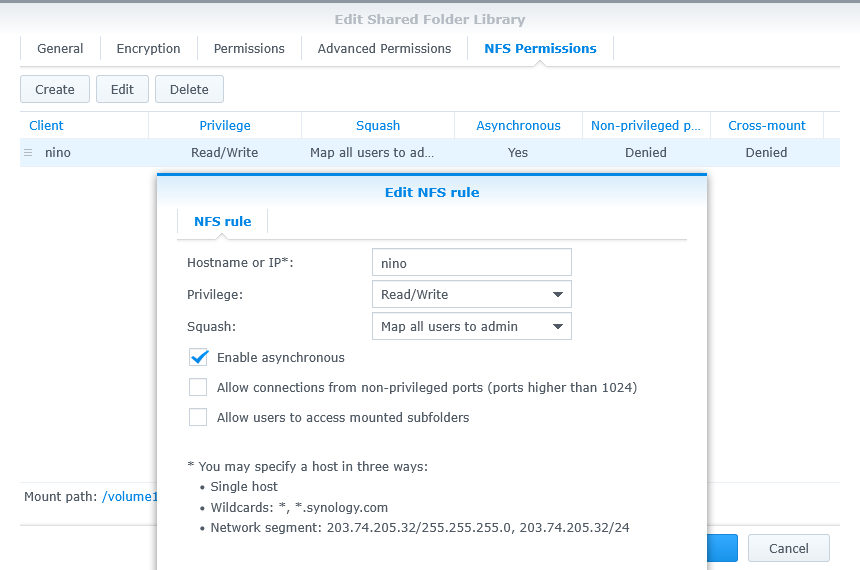Open the Permissions tab

pyautogui.click(x=249, y=48)
